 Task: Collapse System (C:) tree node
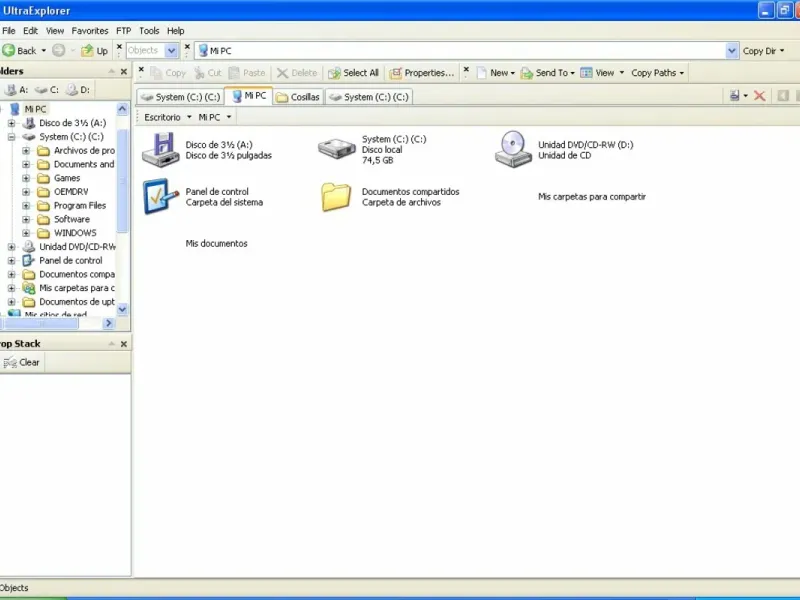click(11, 137)
